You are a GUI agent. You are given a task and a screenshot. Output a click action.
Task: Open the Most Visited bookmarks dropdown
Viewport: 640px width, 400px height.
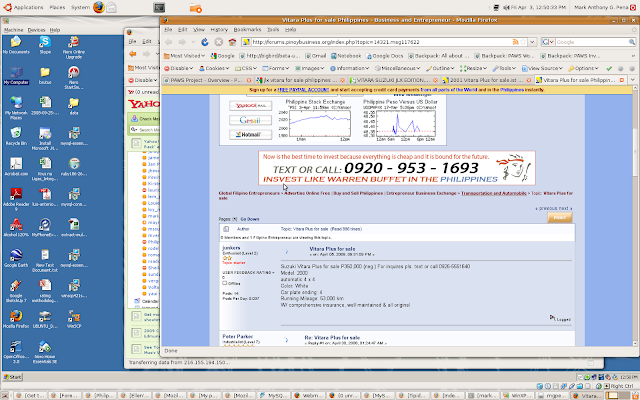coord(184,56)
